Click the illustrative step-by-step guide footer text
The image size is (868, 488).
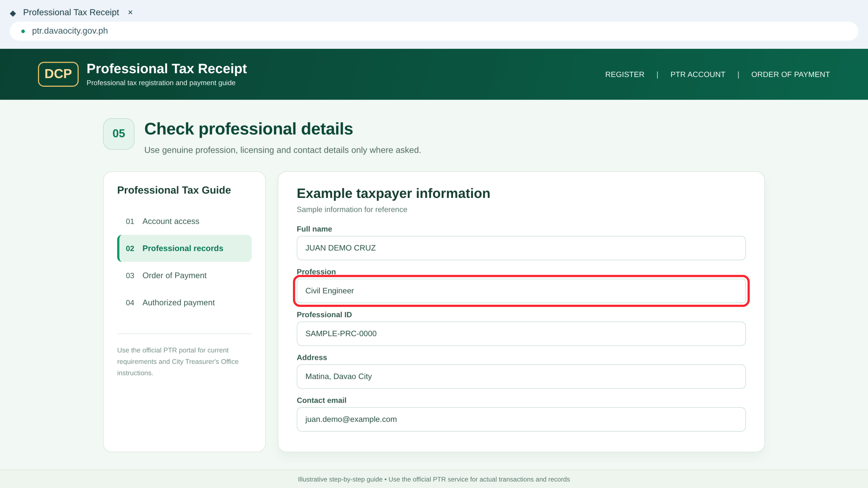coord(434,479)
